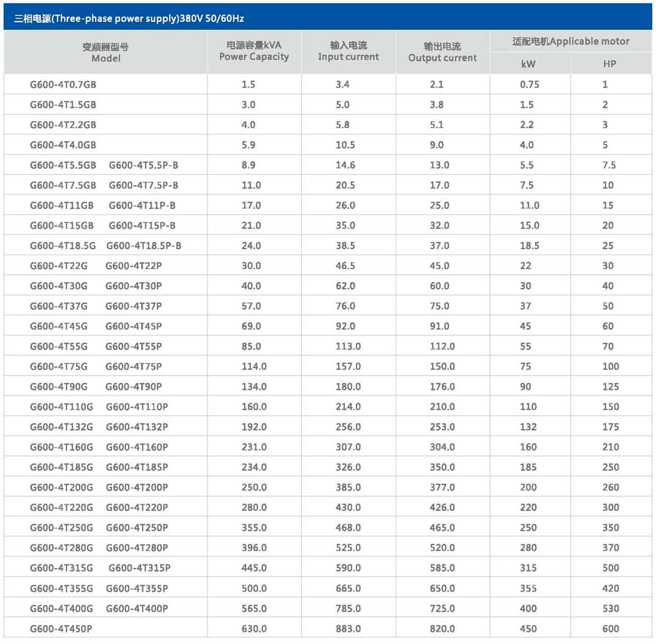Image resolution: width=658 pixels, height=644 pixels.
Task: Select input current value 3.4
Action: click(342, 84)
